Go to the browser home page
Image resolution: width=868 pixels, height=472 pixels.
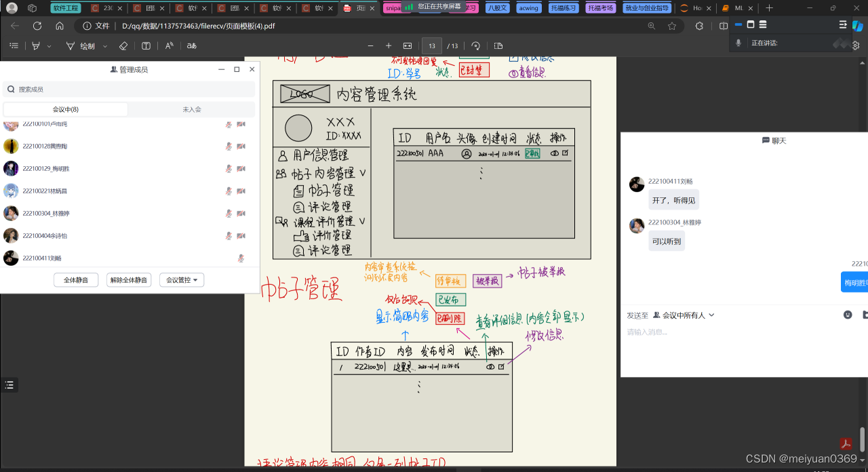coord(60,26)
